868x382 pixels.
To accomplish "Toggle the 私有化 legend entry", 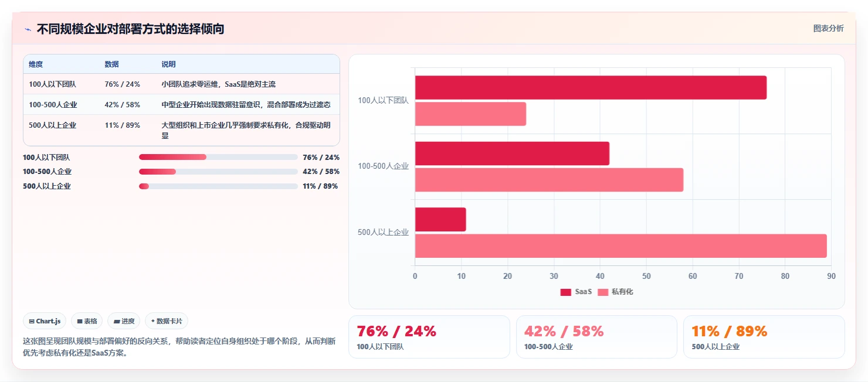I will pyautogui.click(x=615, y=292).
